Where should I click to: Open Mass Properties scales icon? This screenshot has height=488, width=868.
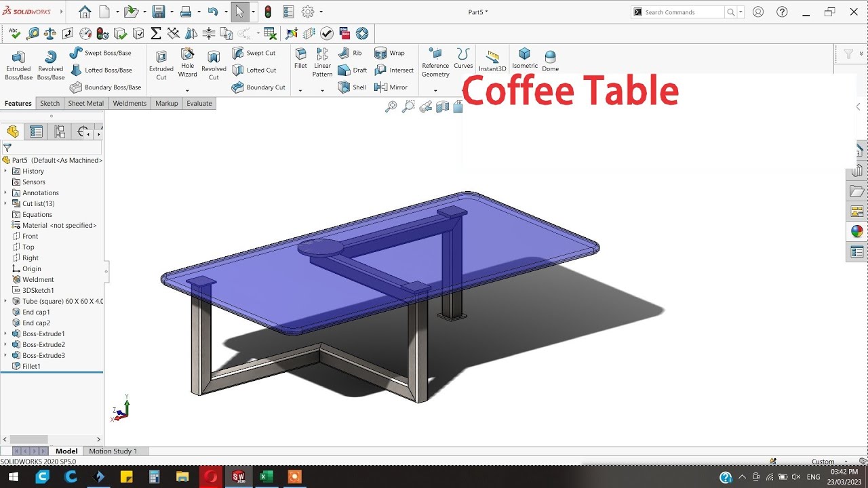click(x=50, y=33)
